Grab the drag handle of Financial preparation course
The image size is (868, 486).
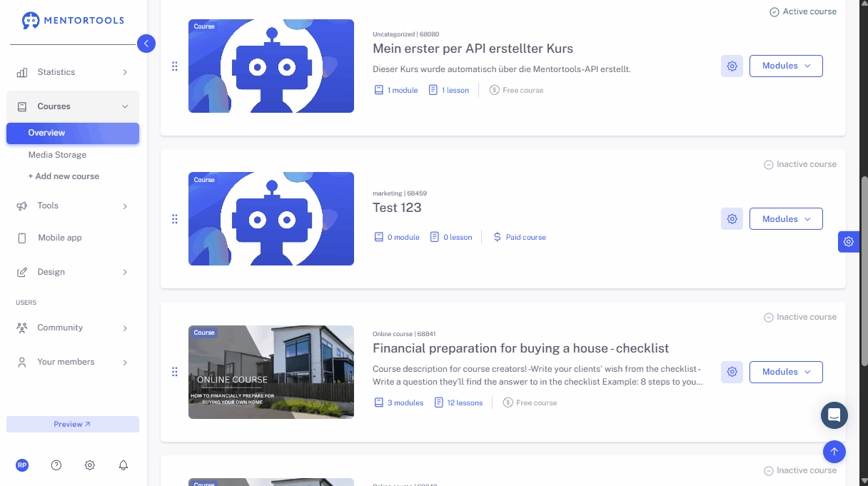point(175,372)
